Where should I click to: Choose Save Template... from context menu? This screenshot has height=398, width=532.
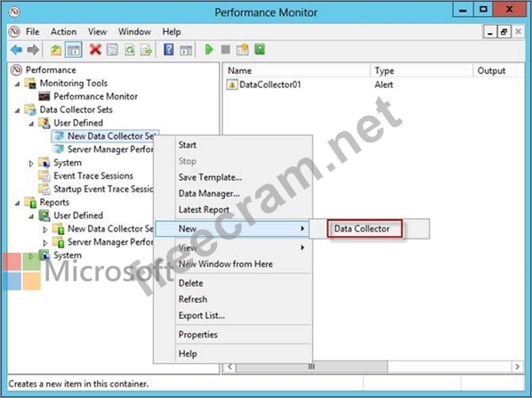(x=210, y=177)
